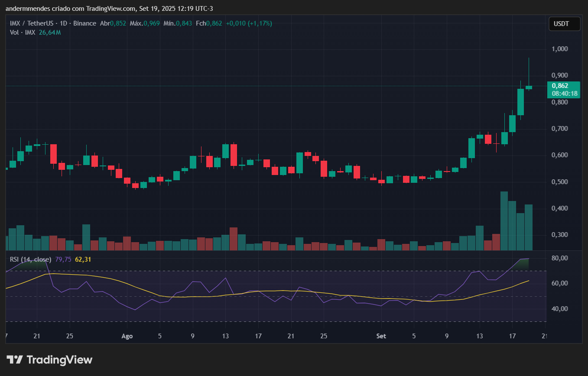Click the 0,300 price axis label
The height and width of the screenshot is (376, 588).
pos(559,235)
